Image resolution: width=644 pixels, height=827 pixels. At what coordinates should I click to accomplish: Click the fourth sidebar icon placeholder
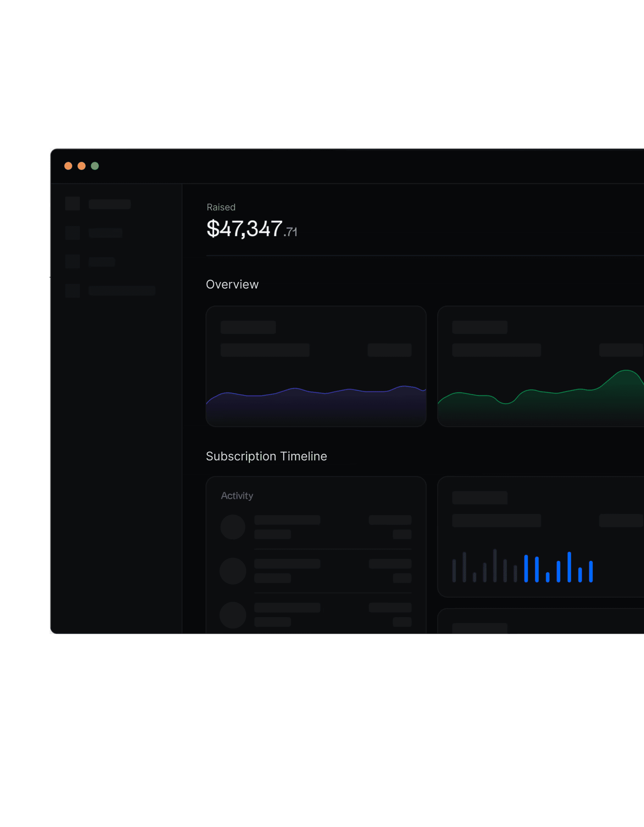click(72, 290)
